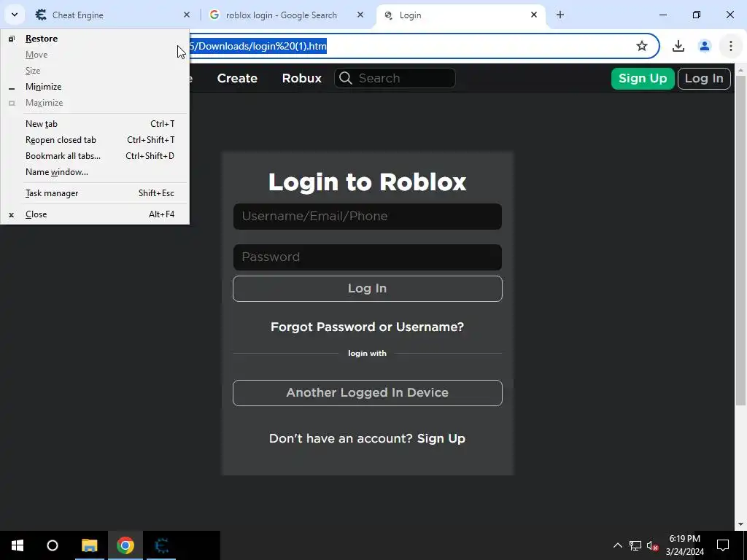Screen dimensions: 747x560
Task: Choose Minimize from window menu
Action: click(95, 87)
